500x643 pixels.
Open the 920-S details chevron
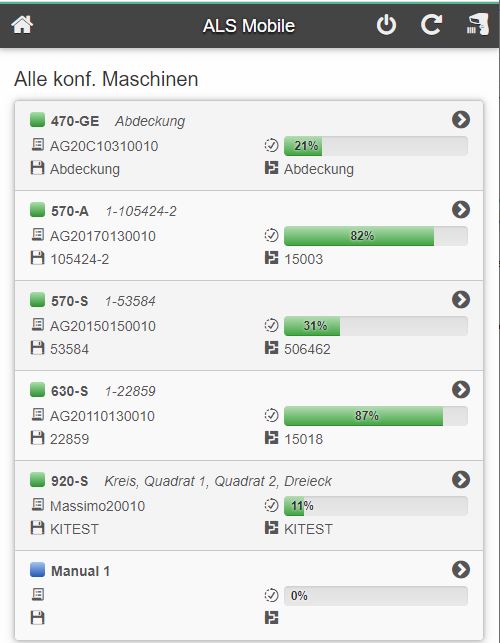click(461, 479)
